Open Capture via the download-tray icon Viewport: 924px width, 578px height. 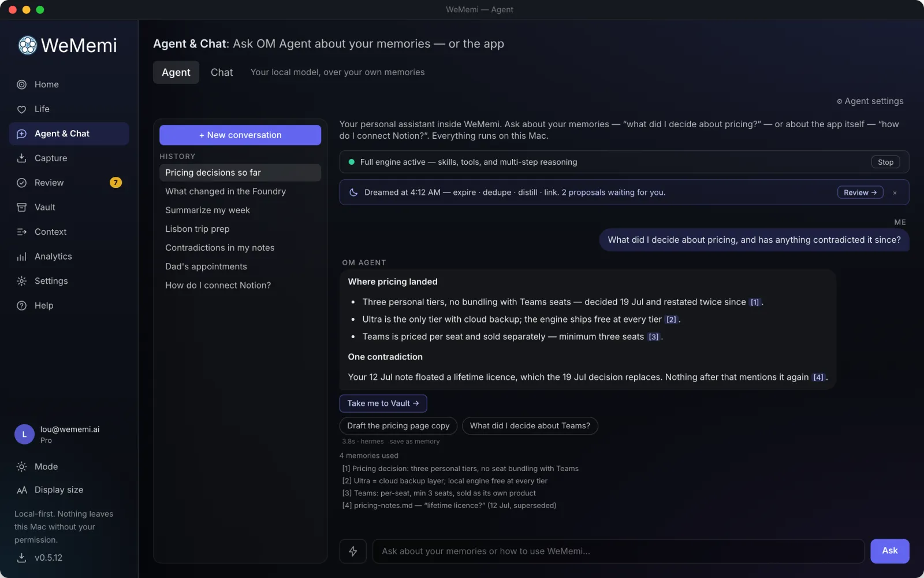pyautogui.click(x=21, y=158)
